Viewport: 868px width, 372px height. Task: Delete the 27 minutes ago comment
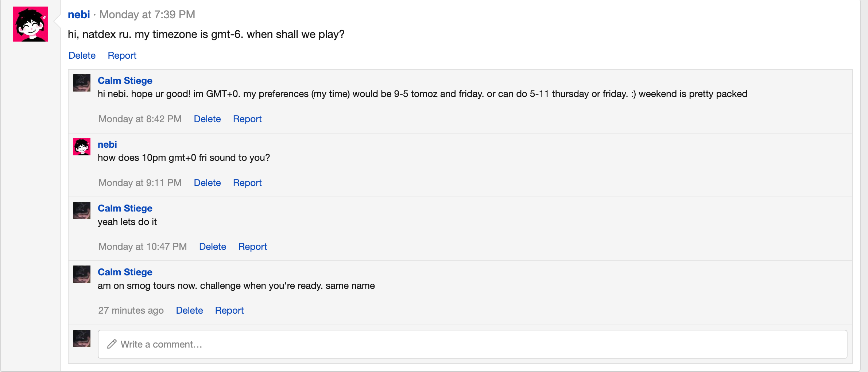(x=189, y=310)
